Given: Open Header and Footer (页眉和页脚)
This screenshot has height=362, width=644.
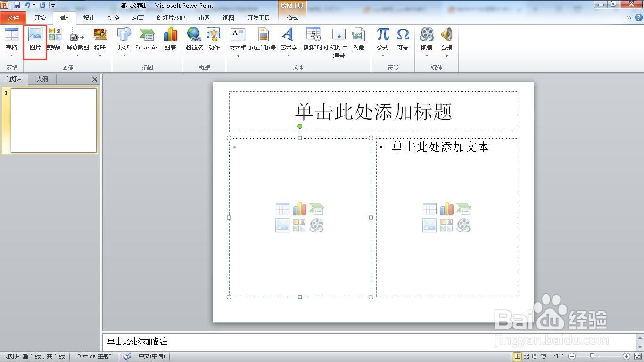Looking at the screenshot, I should point(263,39).
